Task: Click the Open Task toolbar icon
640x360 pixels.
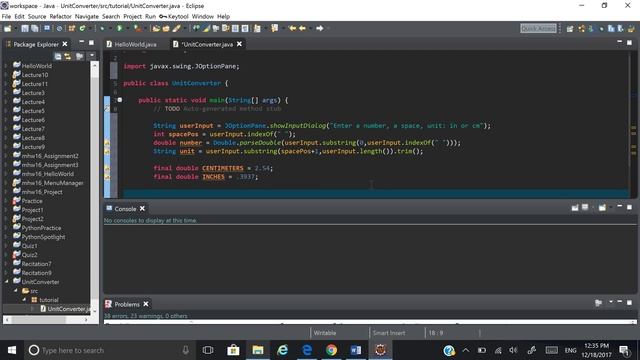Action: pyautogui.click(x=166, y=28)
